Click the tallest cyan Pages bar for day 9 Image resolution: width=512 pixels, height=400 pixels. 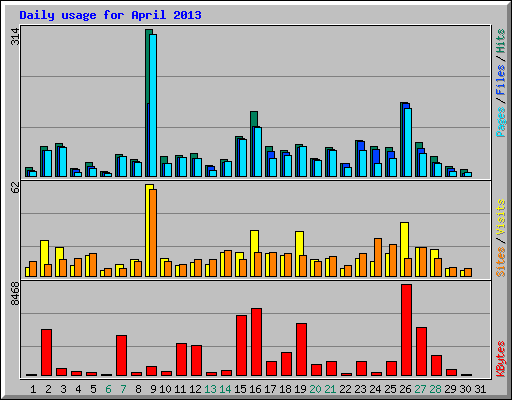click(x=153, y=105)
